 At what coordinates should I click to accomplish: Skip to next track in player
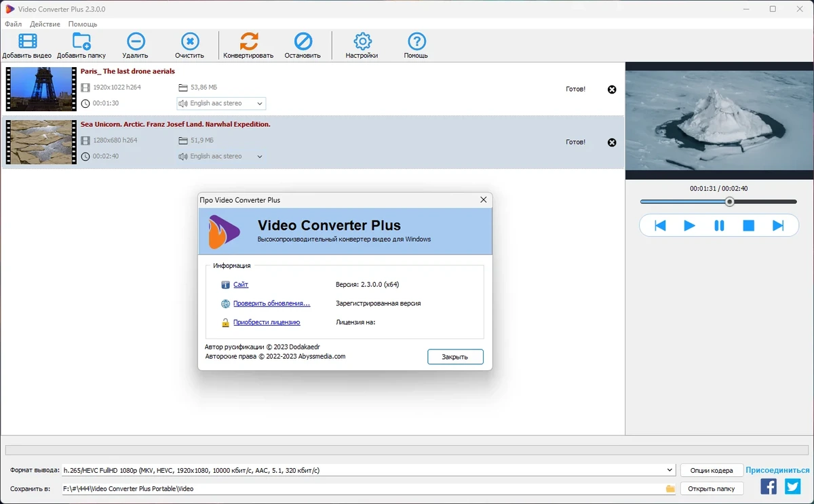pyautogui.click(x=778, y=226)
